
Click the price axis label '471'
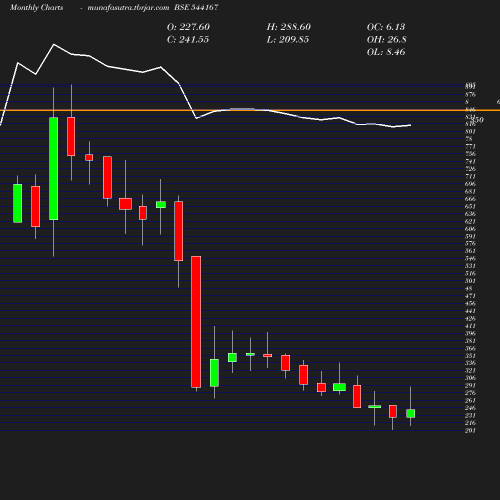(470, 296)
